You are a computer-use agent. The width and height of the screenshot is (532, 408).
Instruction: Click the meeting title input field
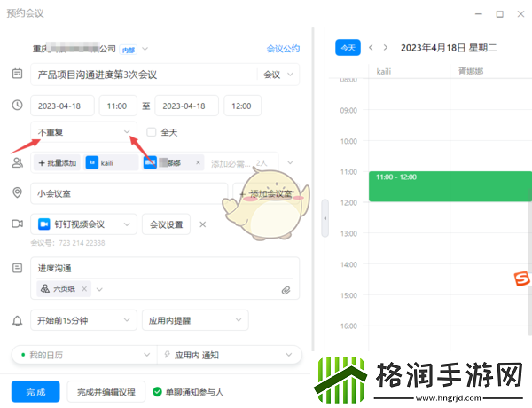[x=145, y=75]
